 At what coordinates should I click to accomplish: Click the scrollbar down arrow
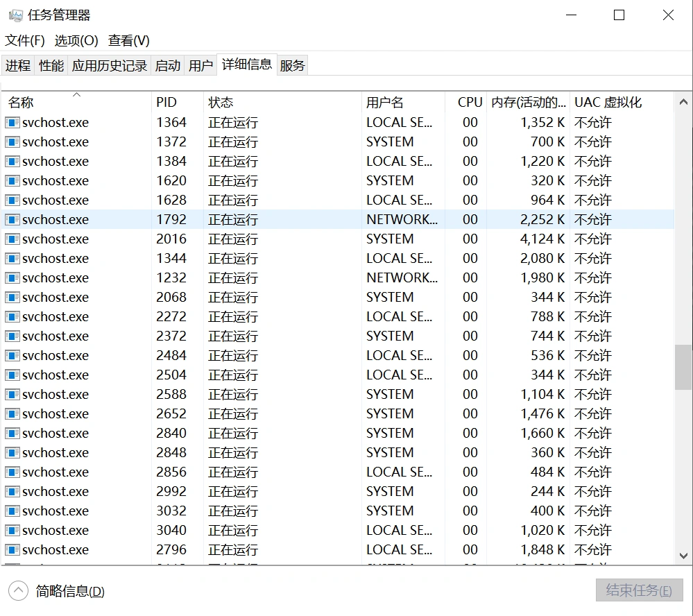[x=683, y=556]
